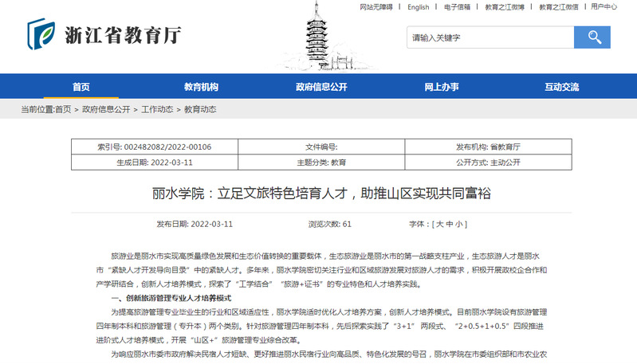Open the 教育之江微信 link
The image size is (637, 364).
click(x=559, y=7)
